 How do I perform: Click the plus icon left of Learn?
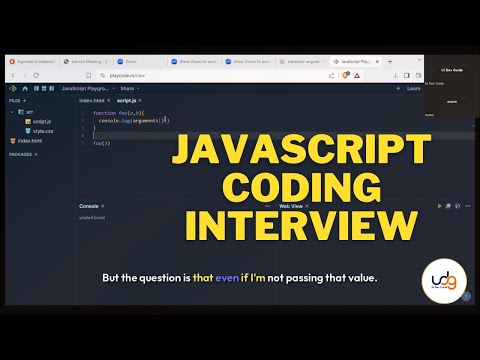tap(398, 88)
